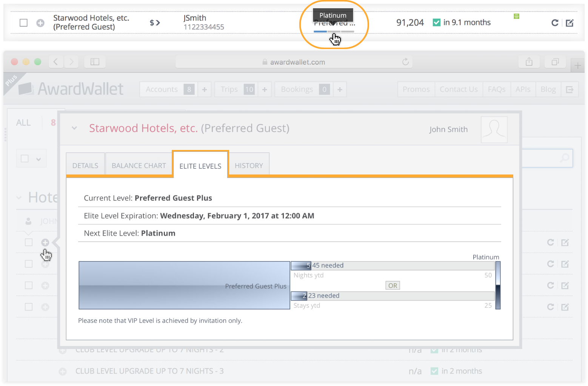Click the awardwallet.com address bar

(294, 62)
